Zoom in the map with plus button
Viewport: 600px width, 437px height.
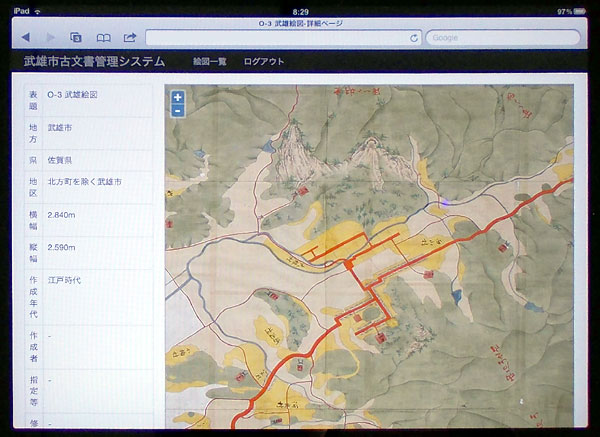click(178, 97)
